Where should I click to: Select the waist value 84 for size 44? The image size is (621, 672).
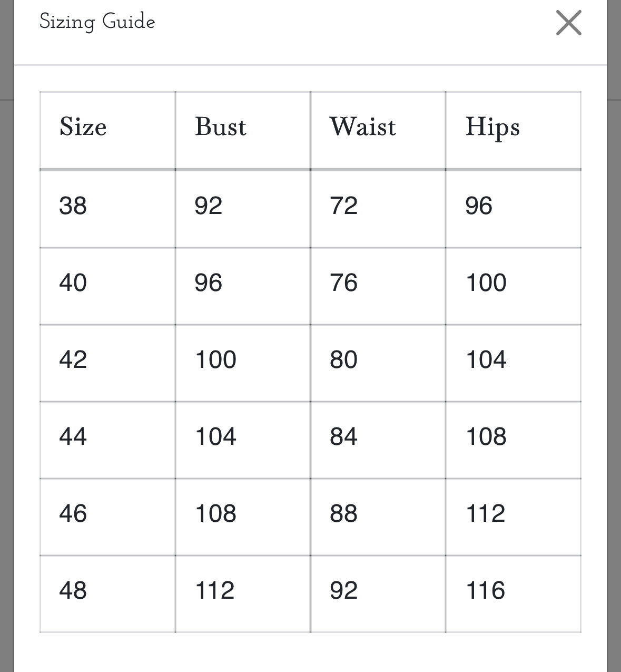(344, 436)
